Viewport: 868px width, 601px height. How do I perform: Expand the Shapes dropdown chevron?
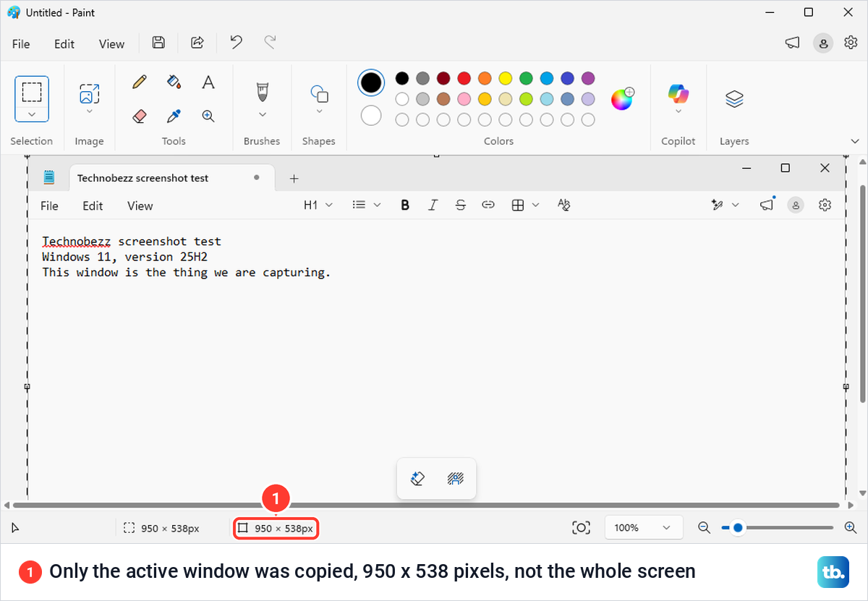320,111
